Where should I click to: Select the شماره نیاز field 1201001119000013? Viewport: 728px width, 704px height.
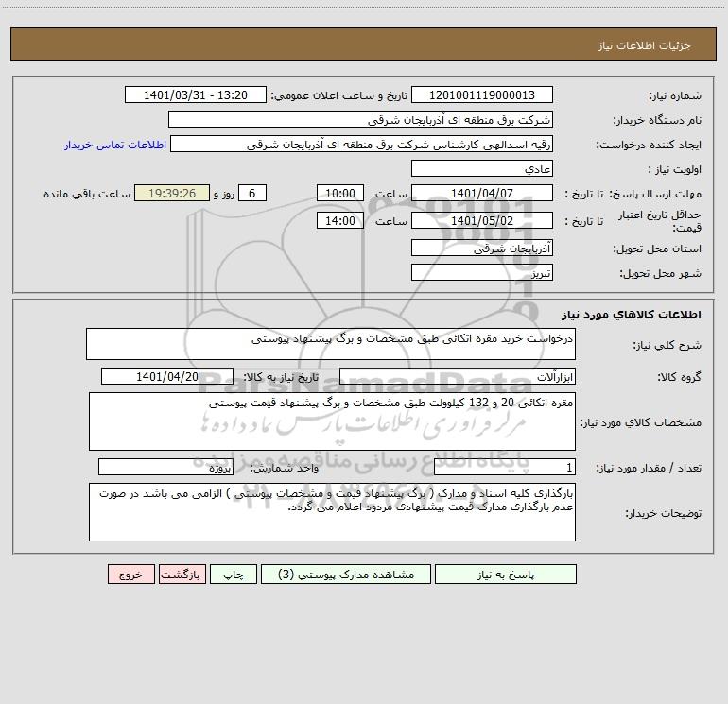(482, 94)
